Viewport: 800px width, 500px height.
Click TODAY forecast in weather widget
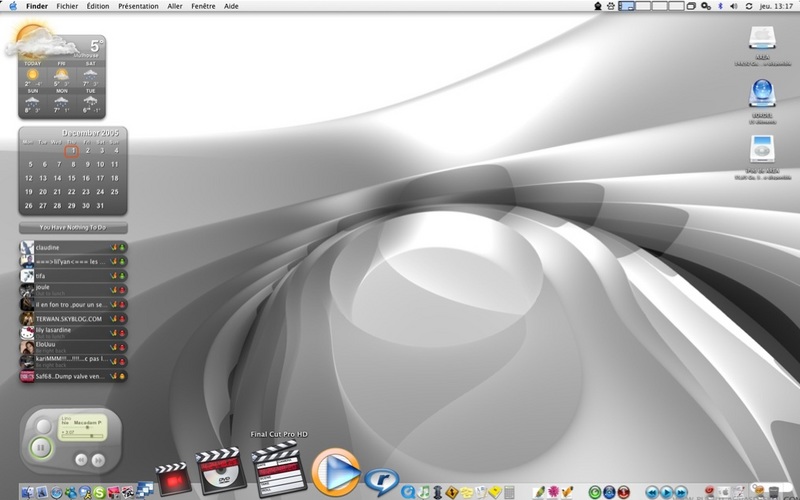point(32,74)
